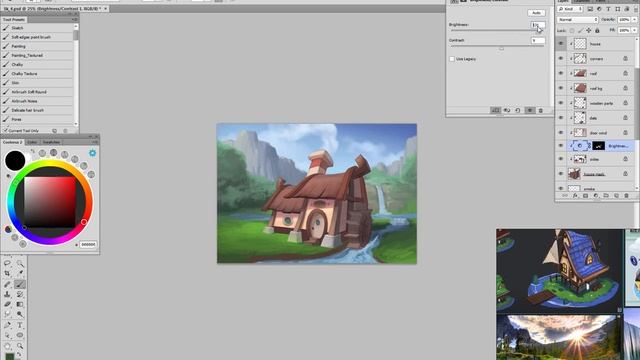640x360 pixels.
Task: Click add layer mask icon in Layers panel
Action: tap(585, 196)
